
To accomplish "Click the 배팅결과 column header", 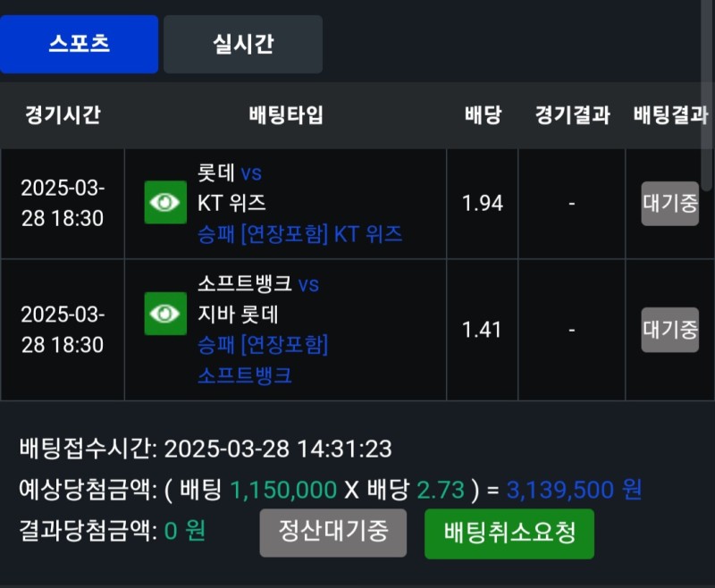I will point(669,115).
